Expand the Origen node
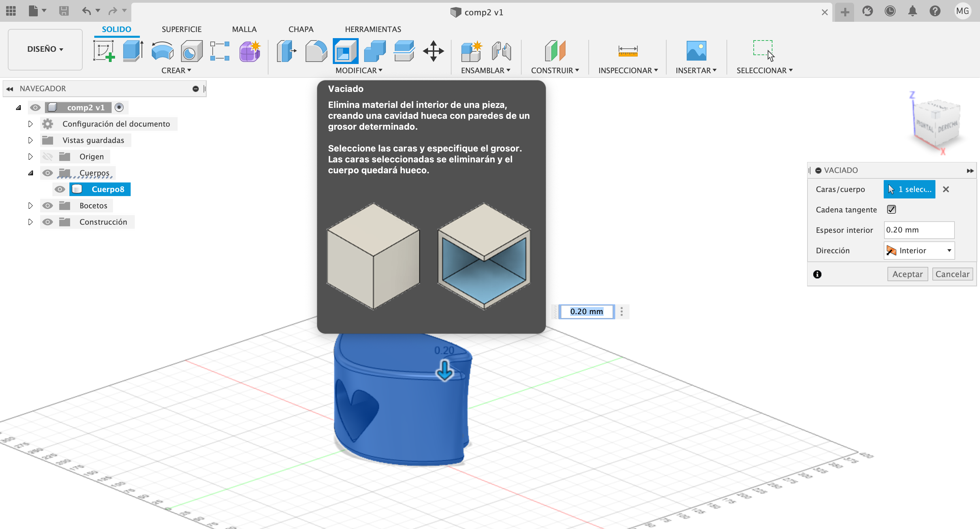This screenshot has width=980, height=529. click(x=30, y=156)
